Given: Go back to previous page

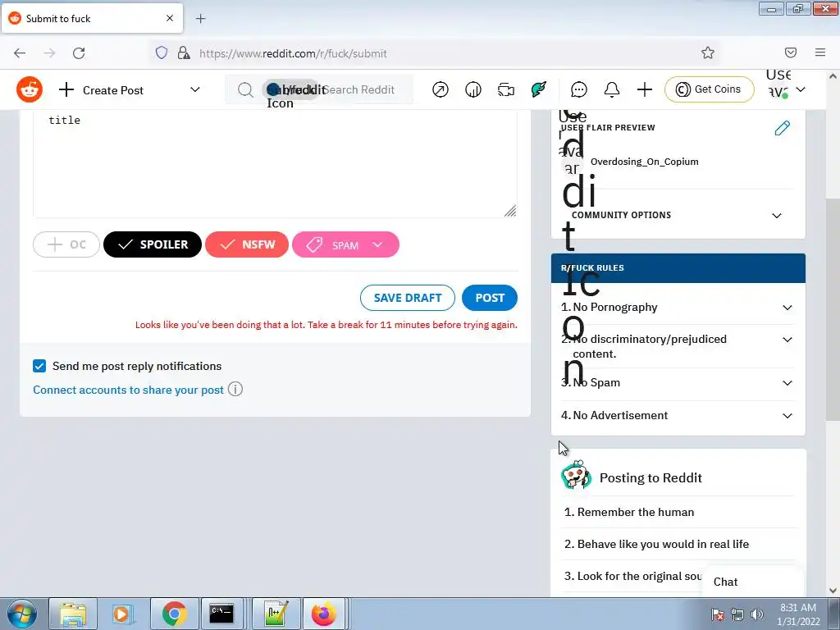Looking at the screenshot, I should pos(20,53).
